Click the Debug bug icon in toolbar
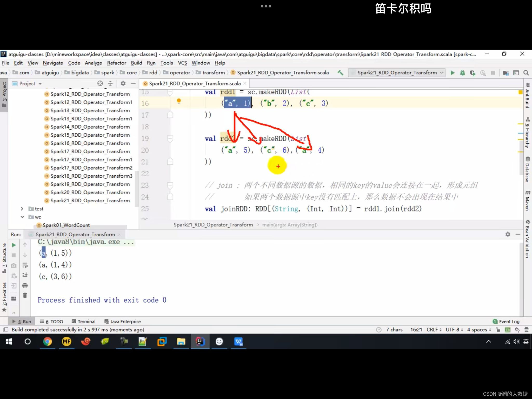Viewport: 532px width, 399px height. [462, 73]
